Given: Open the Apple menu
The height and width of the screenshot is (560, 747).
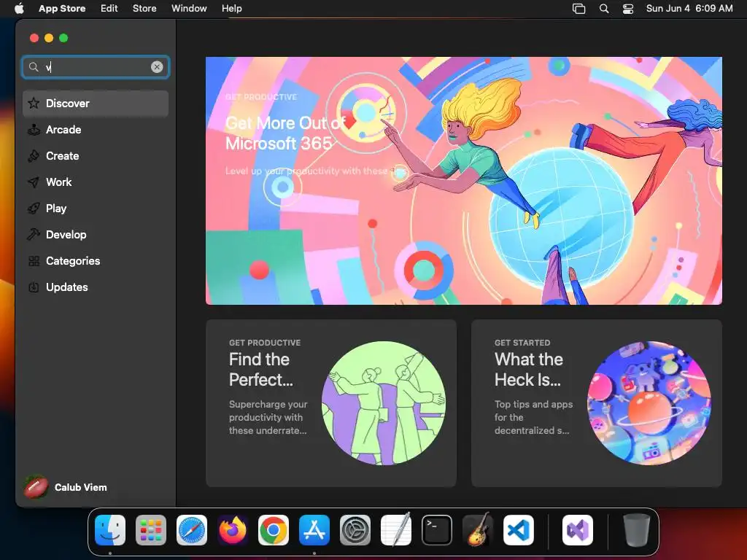Looking at the screenshot, I should point(19,9).
